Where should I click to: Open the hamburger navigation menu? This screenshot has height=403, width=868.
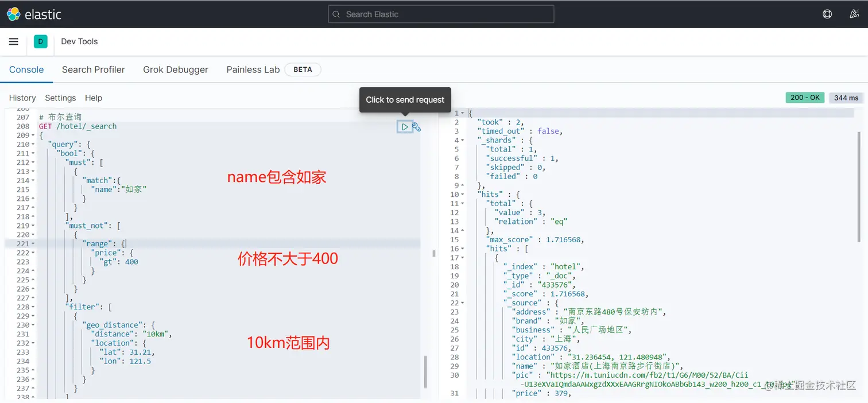14,41
